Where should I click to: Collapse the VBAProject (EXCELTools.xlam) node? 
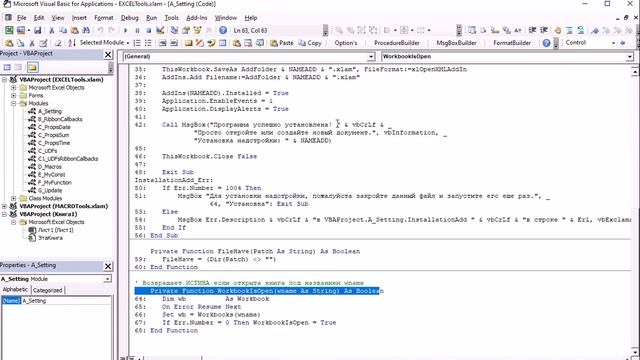pyautogui.click(x=4, y=80)
